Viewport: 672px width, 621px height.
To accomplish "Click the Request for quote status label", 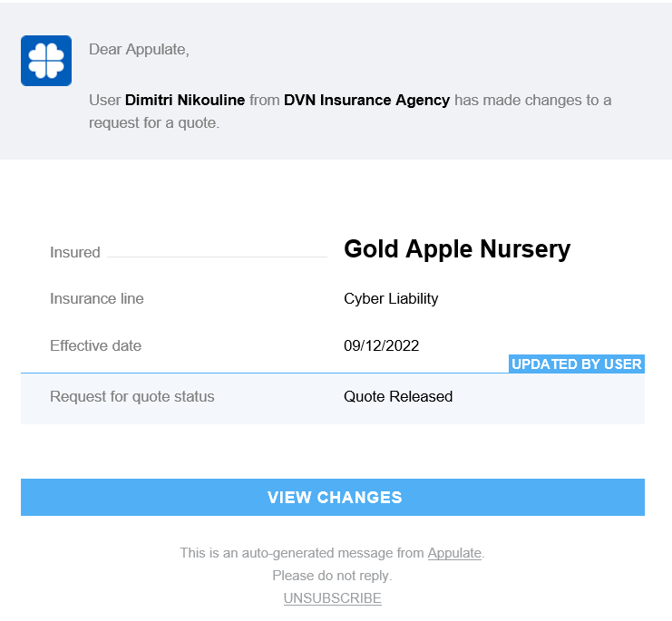I will 132,396.
